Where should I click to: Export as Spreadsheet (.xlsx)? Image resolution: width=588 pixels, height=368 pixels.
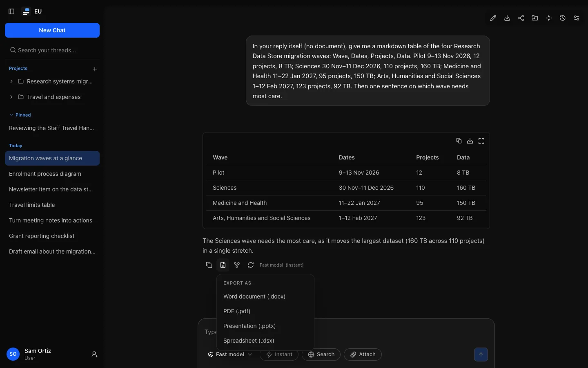coord(265,341)
